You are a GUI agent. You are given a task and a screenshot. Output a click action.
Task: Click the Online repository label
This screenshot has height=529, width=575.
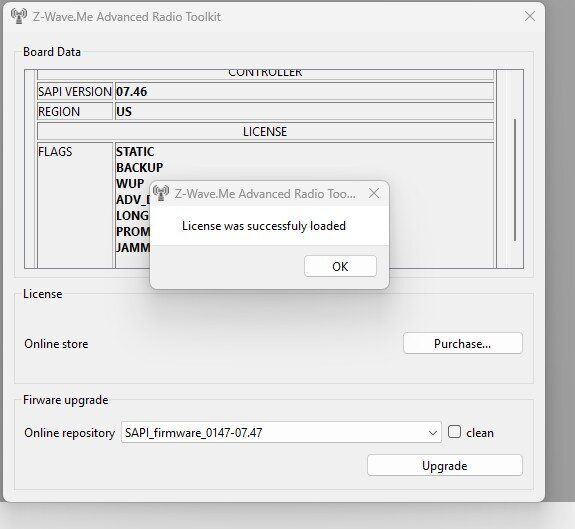pos(70,433)
